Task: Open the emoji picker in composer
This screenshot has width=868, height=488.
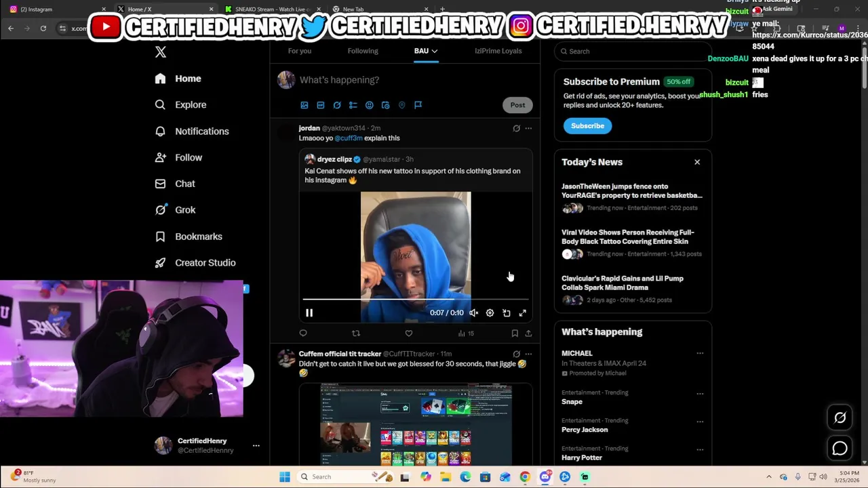Action: [370, 105]
